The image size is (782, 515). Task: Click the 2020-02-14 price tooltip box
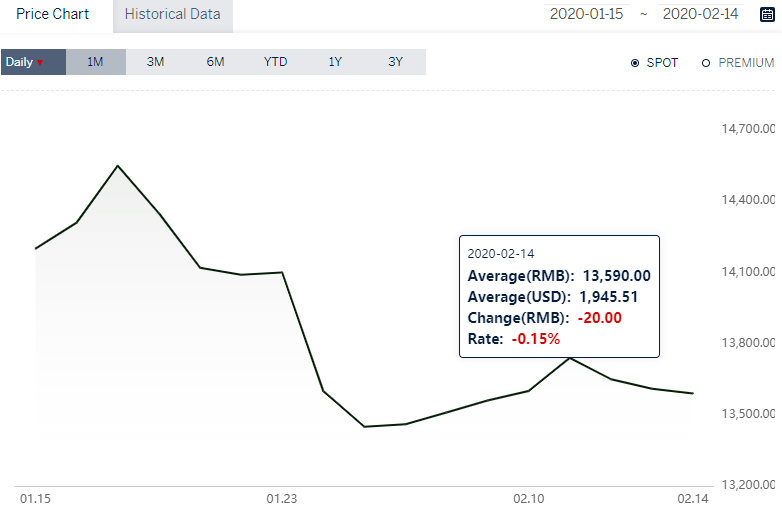pos(560,297)
